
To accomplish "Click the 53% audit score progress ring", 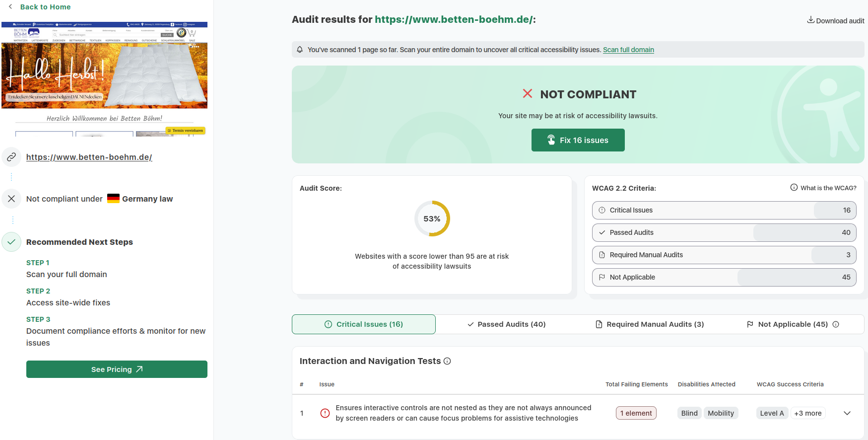I will click(432, 219).
